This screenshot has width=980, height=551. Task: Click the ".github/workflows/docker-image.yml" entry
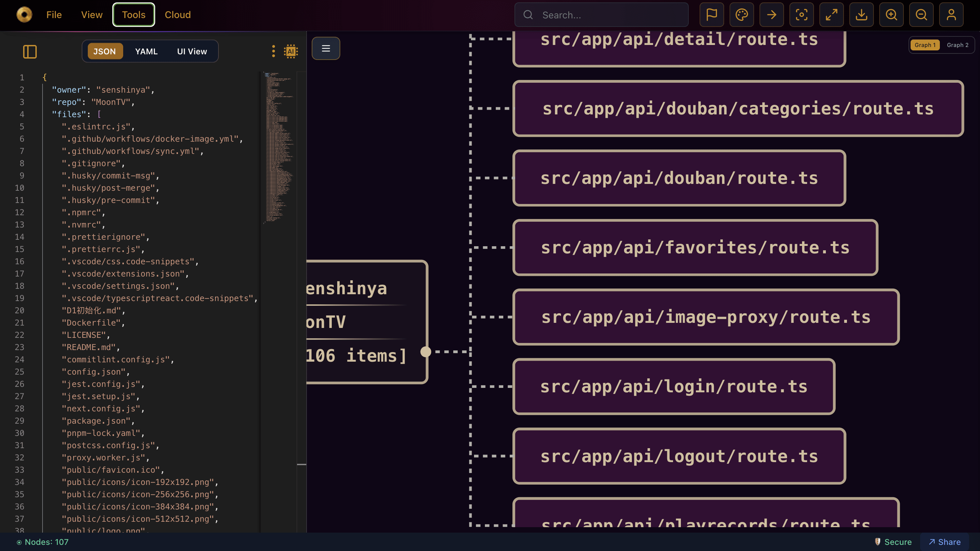pyautogui.click(x=152, y=139)
